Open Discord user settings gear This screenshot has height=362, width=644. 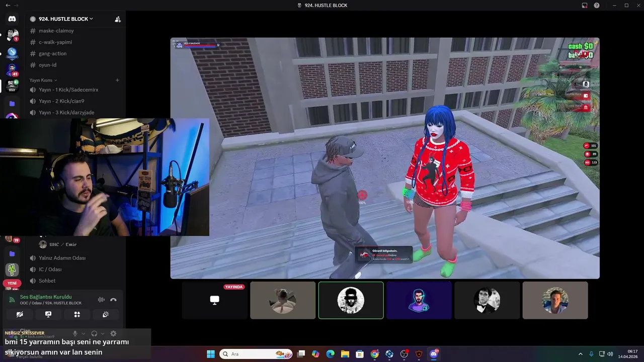113,333
